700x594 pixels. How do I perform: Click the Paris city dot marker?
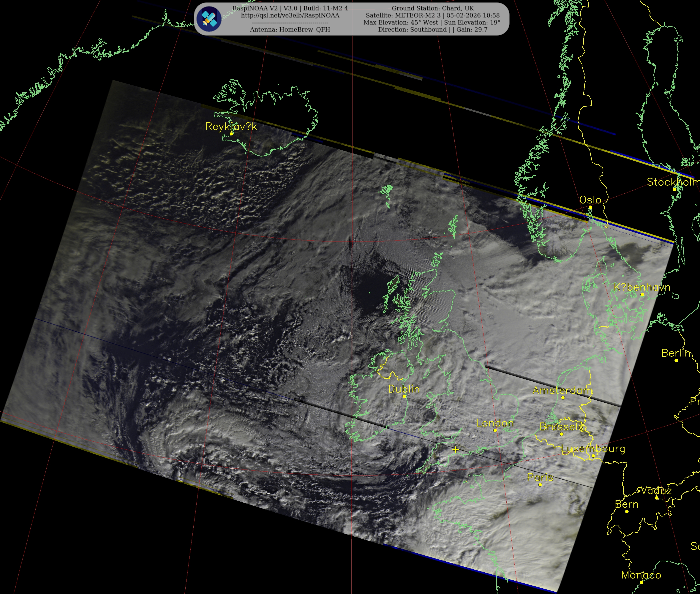[540, 485]
